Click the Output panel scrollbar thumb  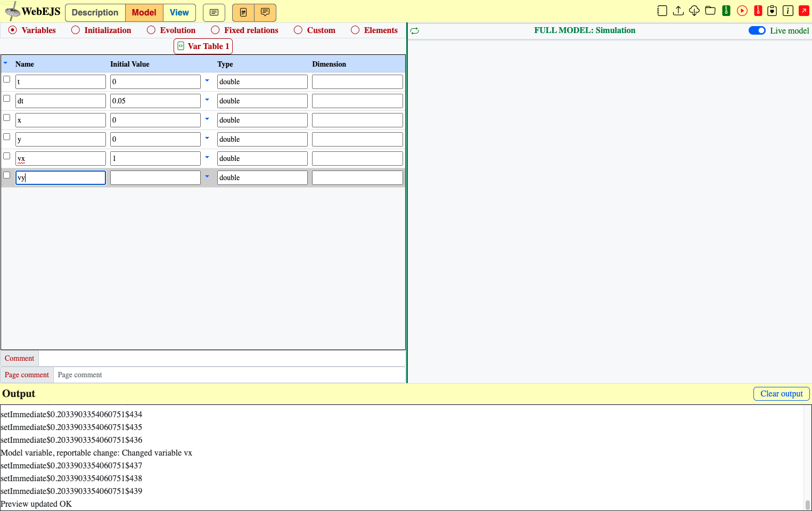pos(807,505)
